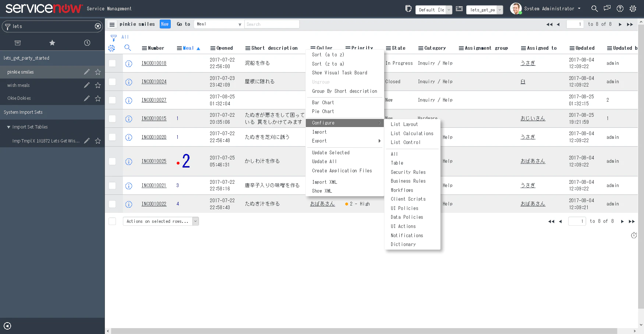Viewport: 644px width, 334px height.
Task: Select checkbox for INC0010020 row
Action: pyautogui.click(x=112, y=137)
